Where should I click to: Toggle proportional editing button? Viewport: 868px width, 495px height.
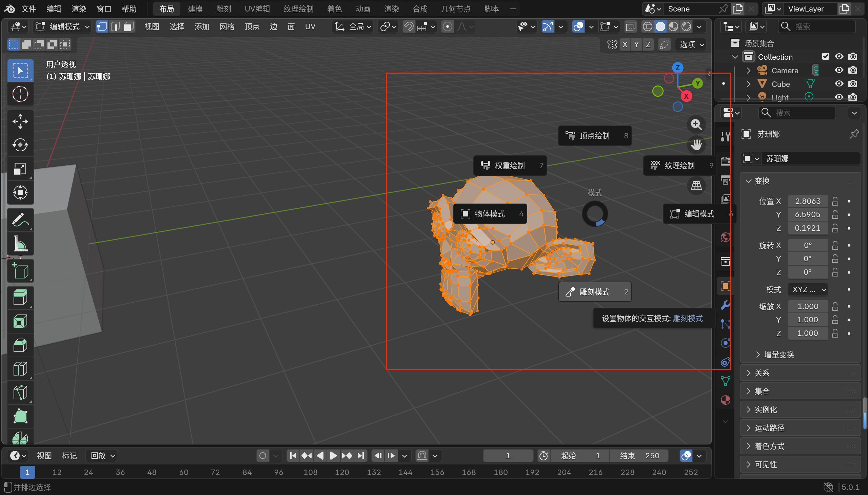(448, 26)
